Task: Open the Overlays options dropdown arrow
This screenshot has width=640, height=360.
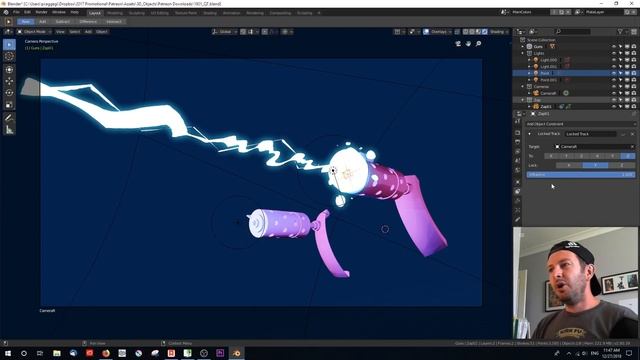Action: click(450, 31)
